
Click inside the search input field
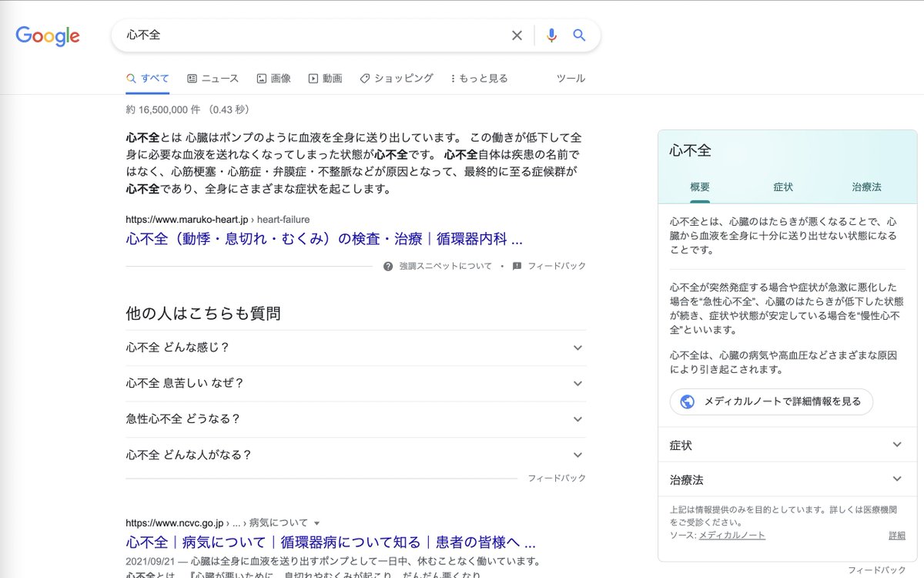coord(308,35)
